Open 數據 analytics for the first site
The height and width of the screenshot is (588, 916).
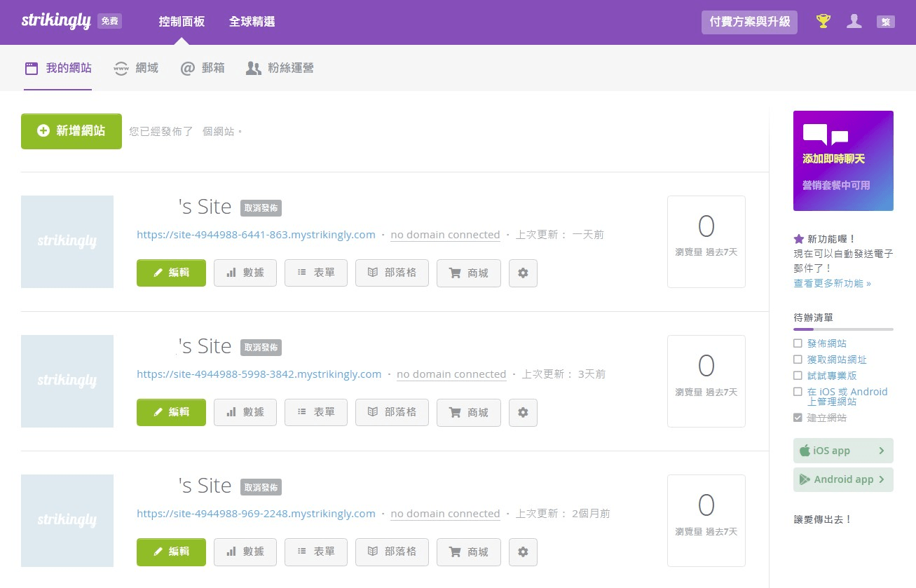(x=245, y=273)
